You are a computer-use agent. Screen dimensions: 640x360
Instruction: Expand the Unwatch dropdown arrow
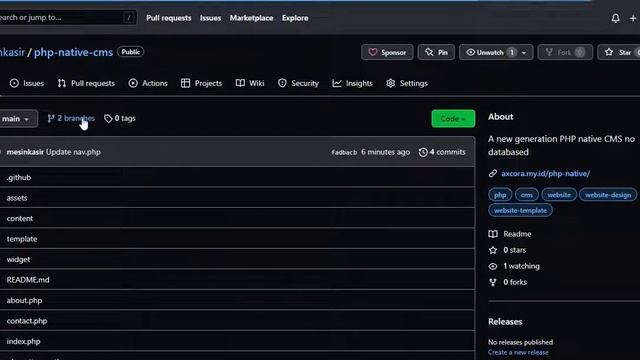coord(524,53)
